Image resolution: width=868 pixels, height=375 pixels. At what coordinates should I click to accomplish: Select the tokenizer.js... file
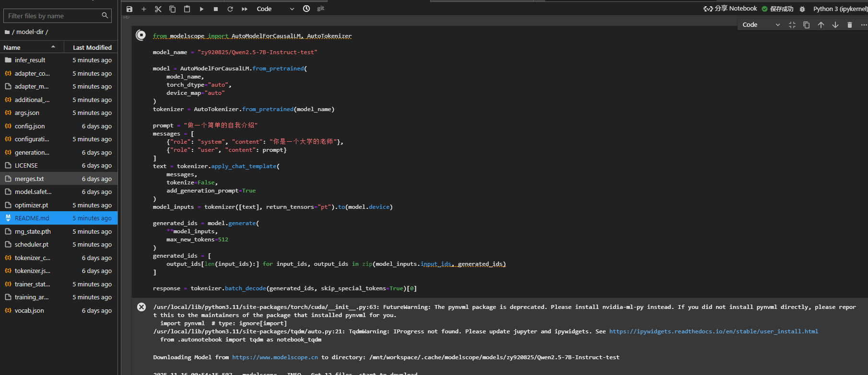59,271
